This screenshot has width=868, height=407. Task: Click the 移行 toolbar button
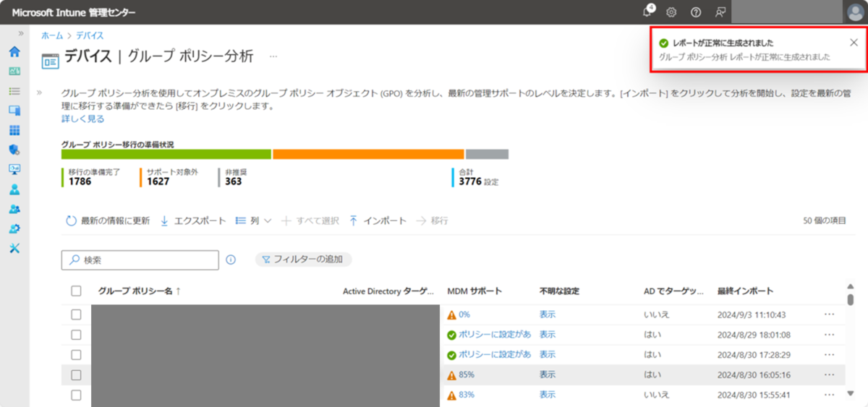click(x=433, y=220)
